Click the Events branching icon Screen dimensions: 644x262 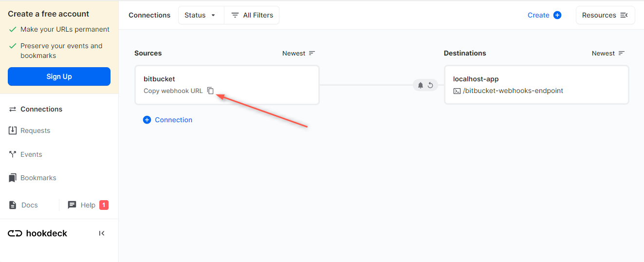click(x=13, y=154)
